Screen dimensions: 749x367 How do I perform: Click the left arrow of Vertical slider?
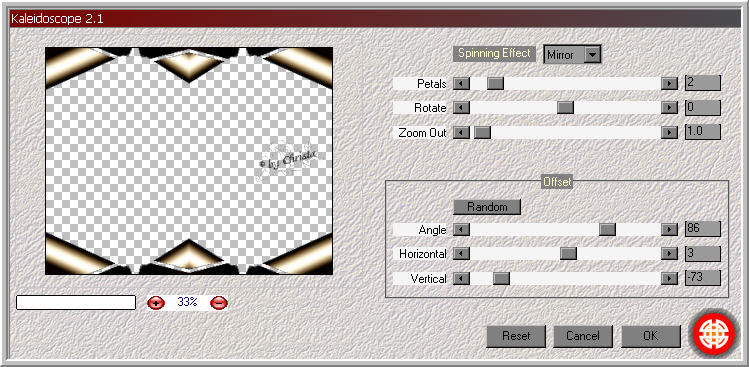coord(461,279)
